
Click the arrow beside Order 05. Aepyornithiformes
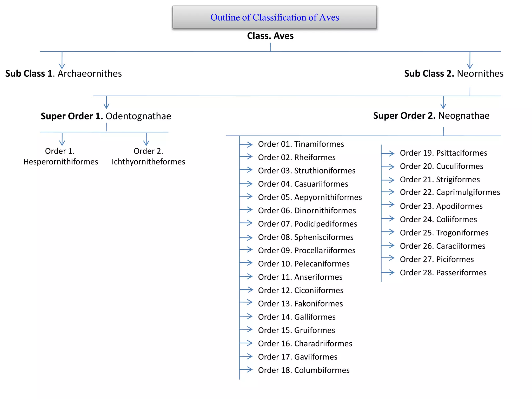pyautogui.click(x=246, y=196)
